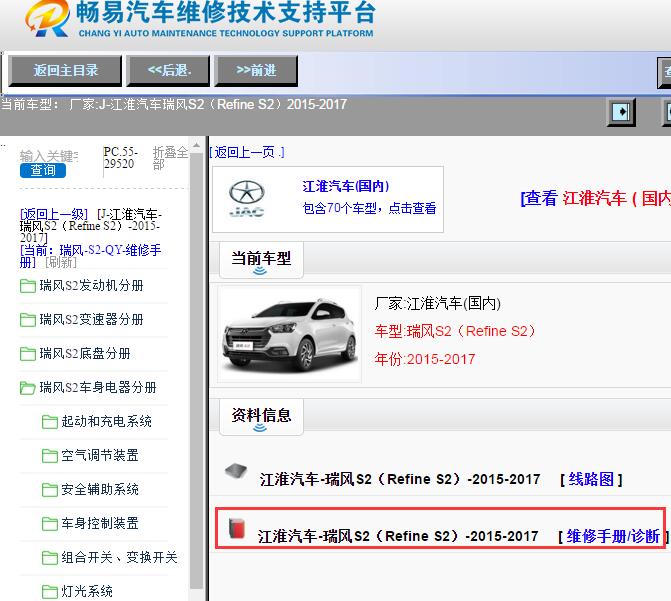This screenshot has height=601, width=671.
Task: Click the red book icon beside 维修手册 row
Action: click(x=237, y=528)
